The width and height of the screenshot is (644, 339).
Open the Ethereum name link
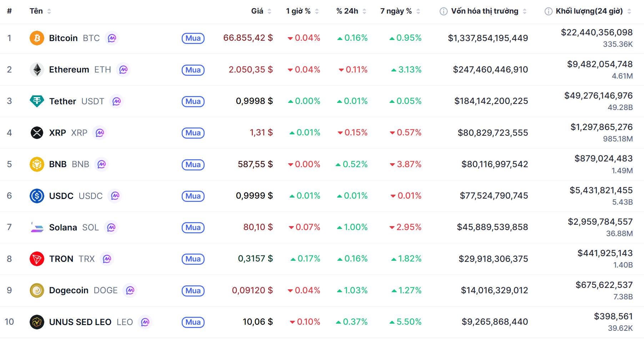point(69,70)
